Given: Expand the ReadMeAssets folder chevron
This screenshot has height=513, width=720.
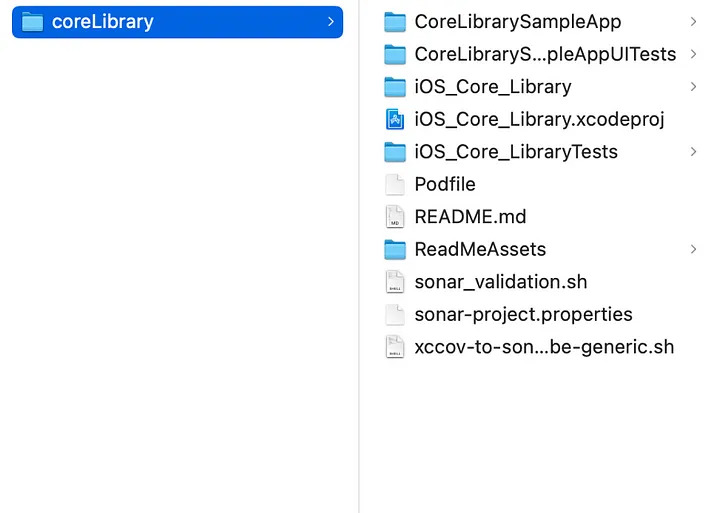Looking at the screenshot, I should pyautogui.click(x=693, y=249).
